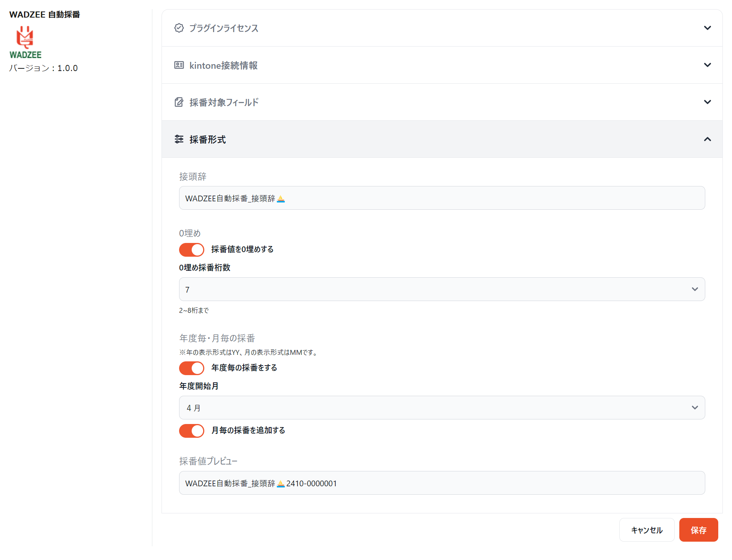Image resolution: width=732 pixels, height=560 pixels.
Task: Click the 採番対象フィールド edit pencil icon
Action: (179, 102)
